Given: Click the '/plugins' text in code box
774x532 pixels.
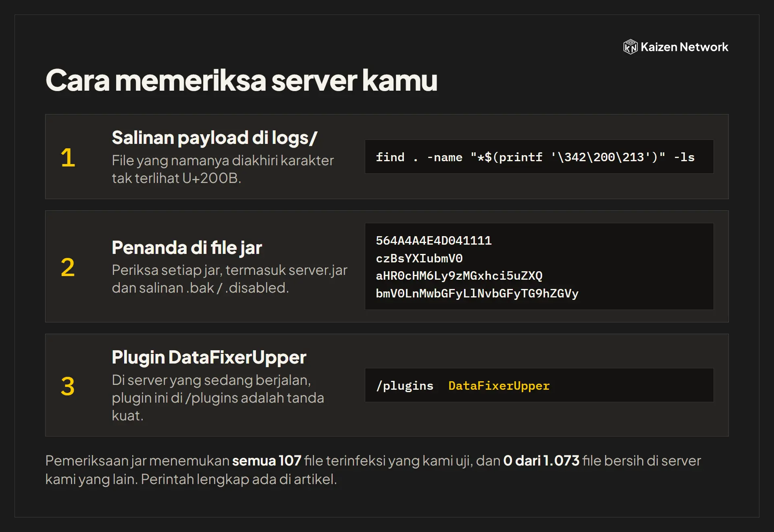Looking at the screenshot, I should (404, 386).
